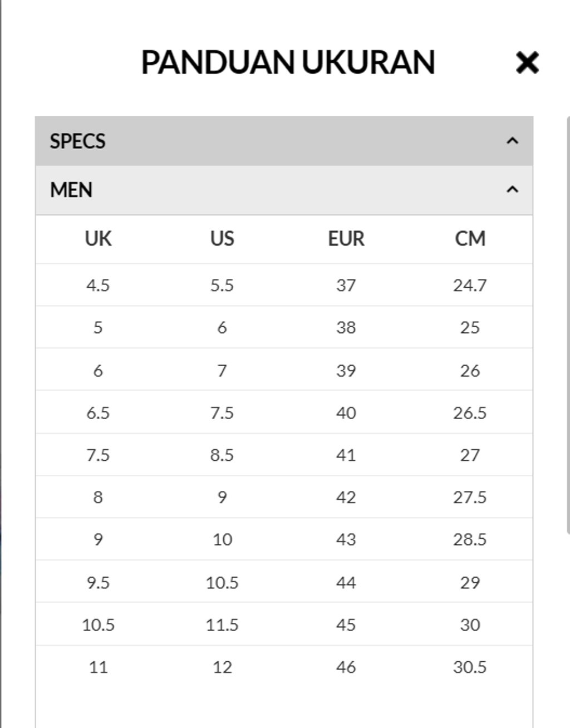Select UK size 4.5 cell
This screenshot has height=728, width=570.
point(98,286)
